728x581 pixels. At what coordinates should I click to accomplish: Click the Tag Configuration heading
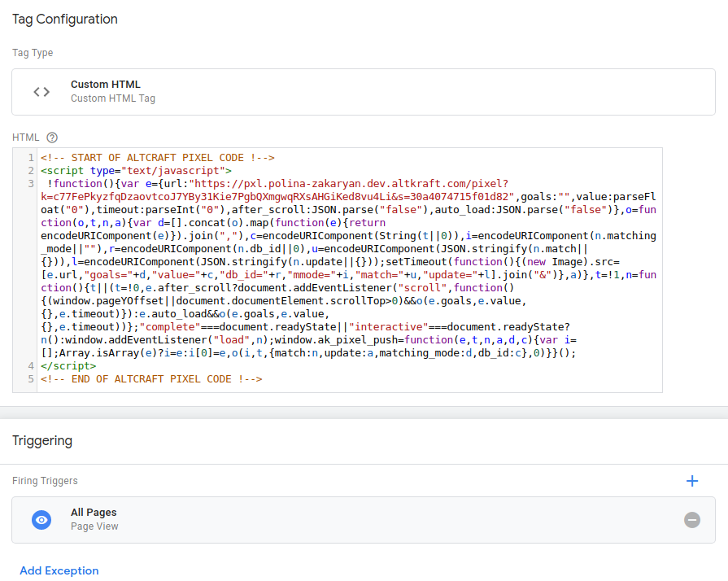(x=65, y=19)
